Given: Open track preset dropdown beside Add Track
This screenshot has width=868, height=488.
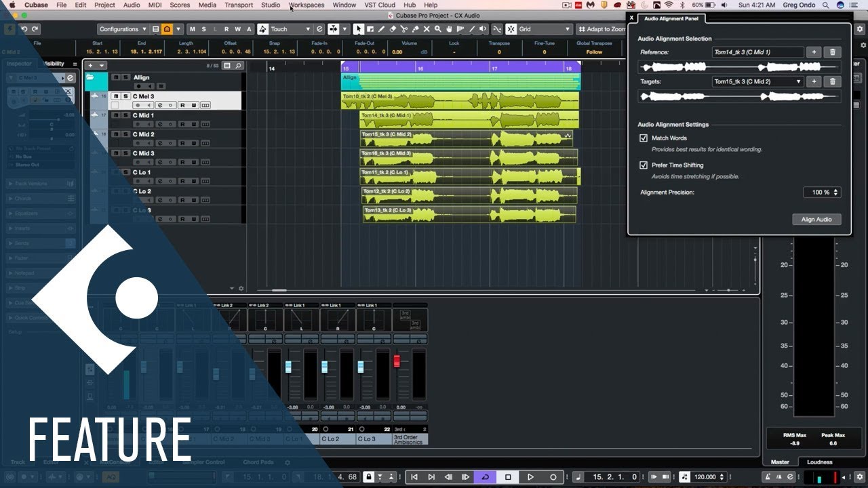Looking at the screenshot, I should click(102, 66).
